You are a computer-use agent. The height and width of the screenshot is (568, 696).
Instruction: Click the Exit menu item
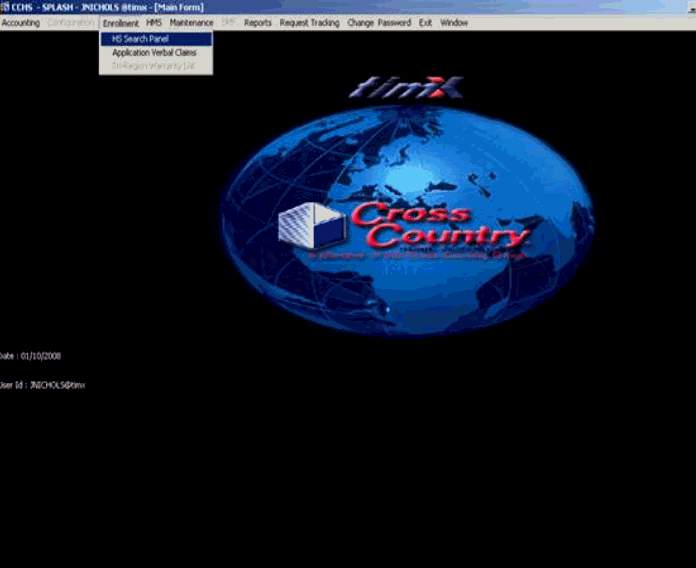pyautogui.click(x=425, y=23)
